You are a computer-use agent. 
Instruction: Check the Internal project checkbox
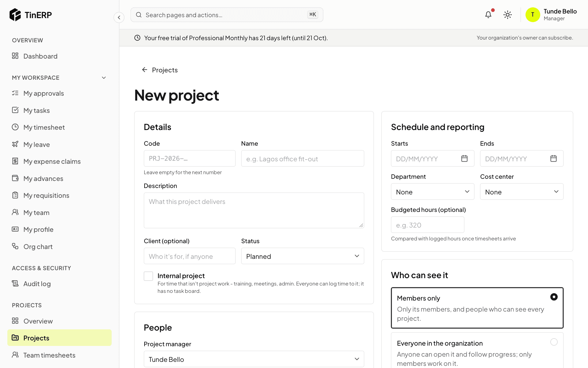149,276
